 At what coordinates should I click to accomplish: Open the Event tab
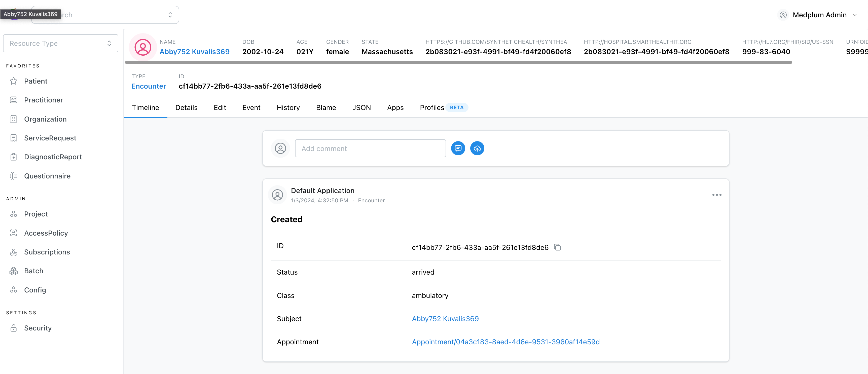[251, 107]
